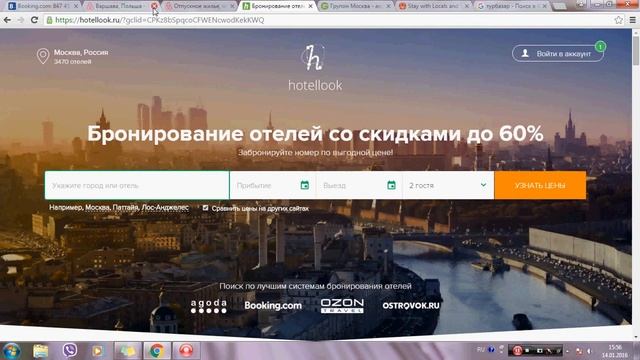Close the active 'Бронирование отелей' tab
Screen dimensions: 640x360
[x=311, y=6]
